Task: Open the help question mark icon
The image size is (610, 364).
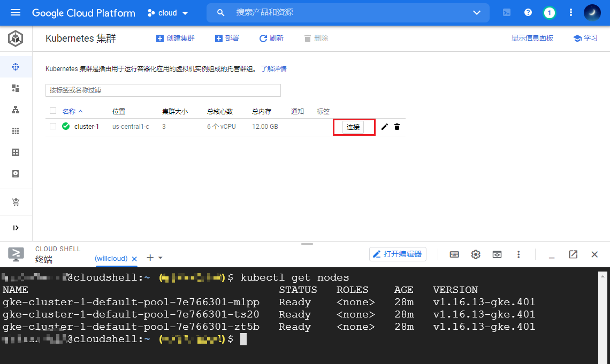Action: [528, 12]
